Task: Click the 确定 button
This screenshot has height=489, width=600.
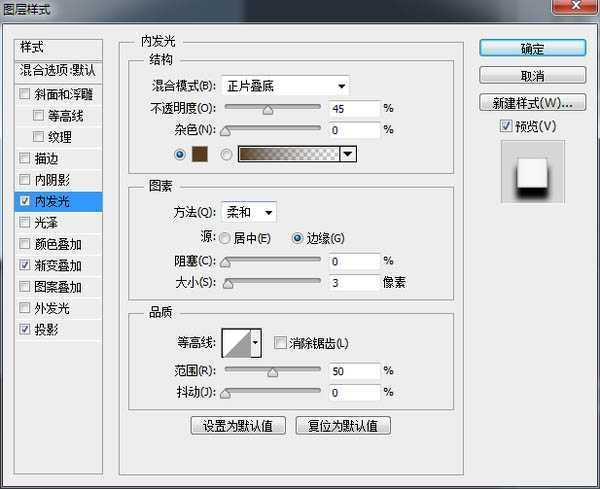Action: click(x=532, y=47)
